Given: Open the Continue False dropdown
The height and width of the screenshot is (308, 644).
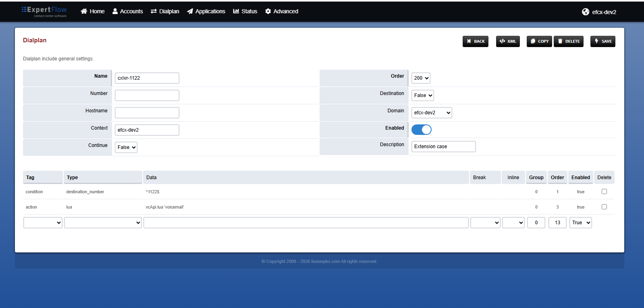Looking at the screenshot, I should tap(126, 147).
